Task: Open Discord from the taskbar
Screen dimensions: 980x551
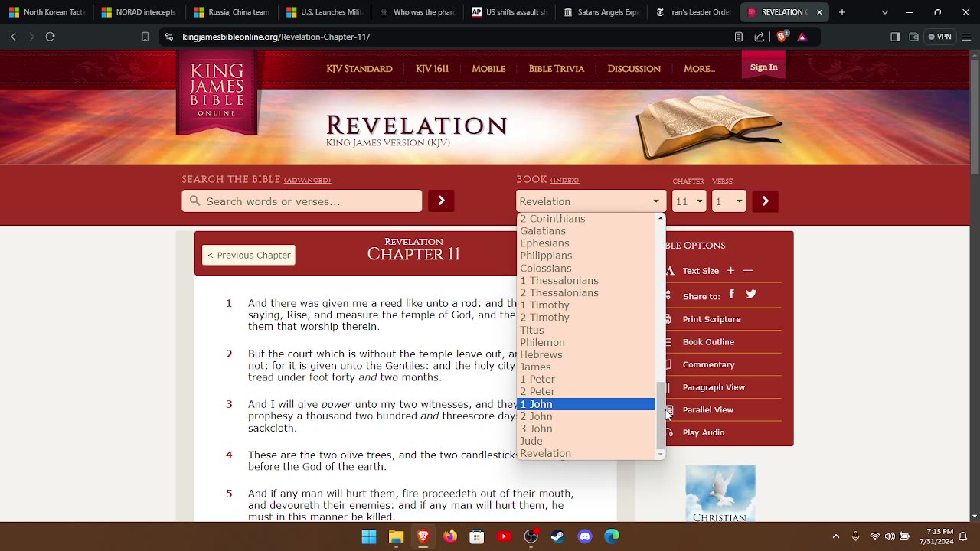Action: tap(585, 536)
